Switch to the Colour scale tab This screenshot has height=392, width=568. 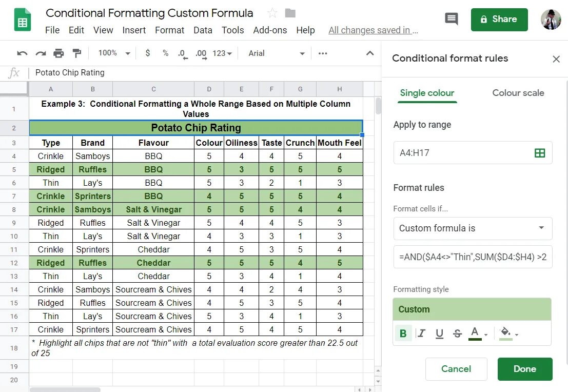pyautogui.click(x=518, y=93)
